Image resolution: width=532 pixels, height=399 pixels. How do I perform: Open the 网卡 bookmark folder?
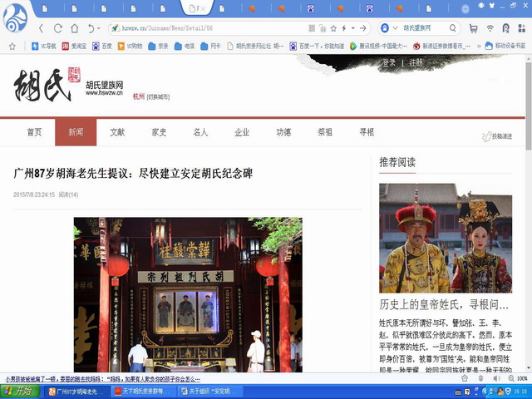(210, 47)
